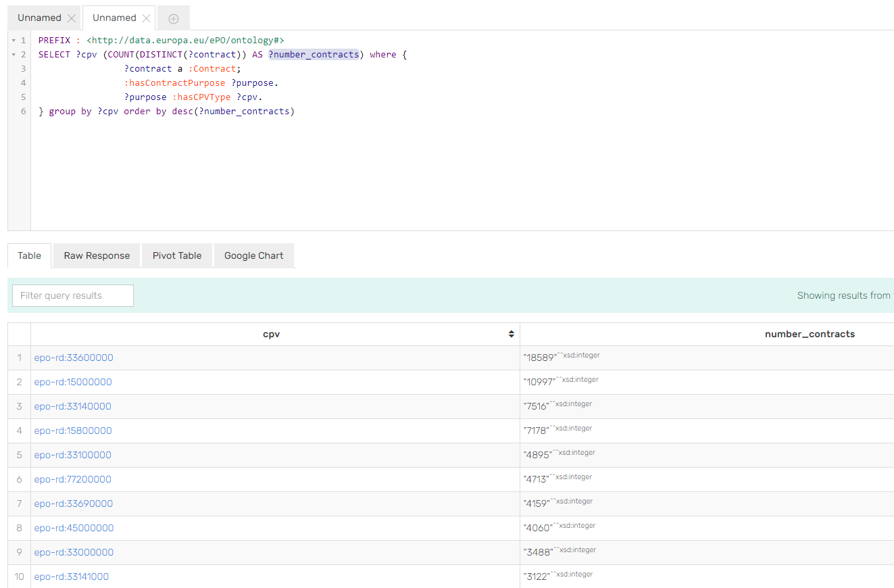This screenshot has height=588, width=894.
Task: Open the epo-rd:33141000 link
Action: 72,577
